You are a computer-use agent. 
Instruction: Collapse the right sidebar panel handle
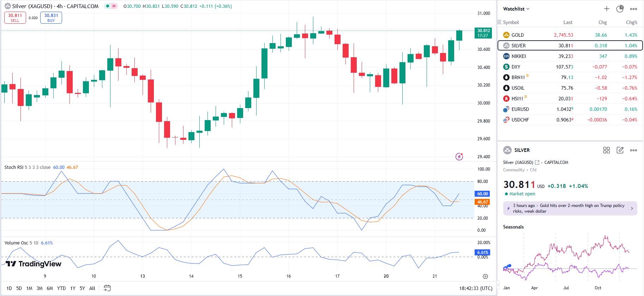(498, 284)
